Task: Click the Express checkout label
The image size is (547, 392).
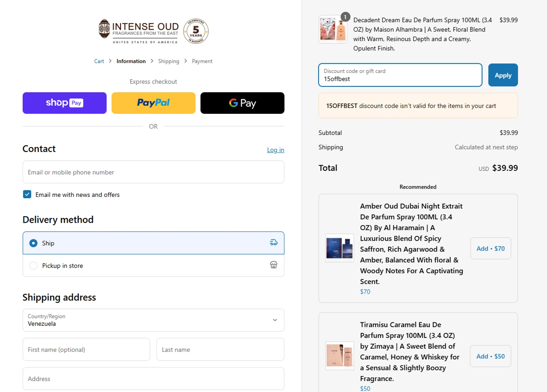Action: tap(153, 82)
